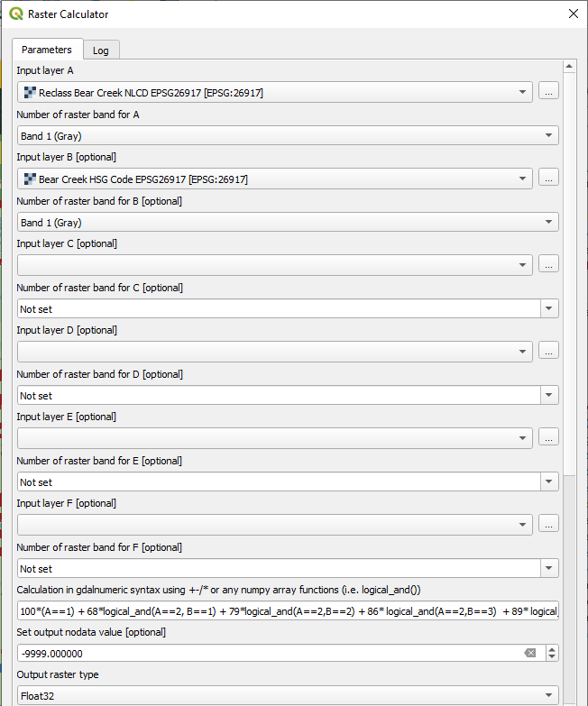Click browse button for Input layer E

(x=548, y=437)
